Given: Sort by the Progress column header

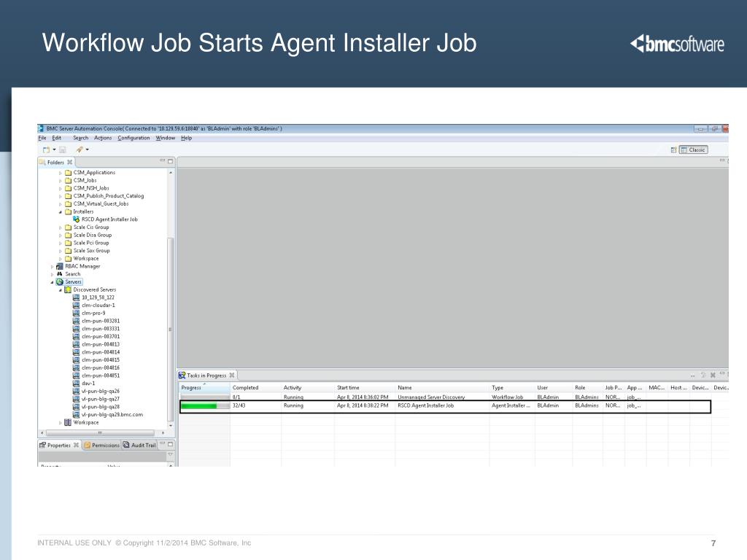Looking at the screenshot, I should point(204,388).
